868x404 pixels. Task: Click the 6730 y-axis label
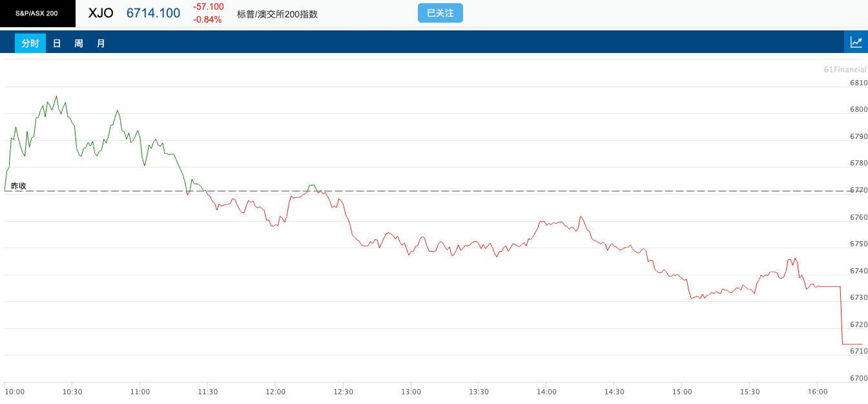click(858, 297)
